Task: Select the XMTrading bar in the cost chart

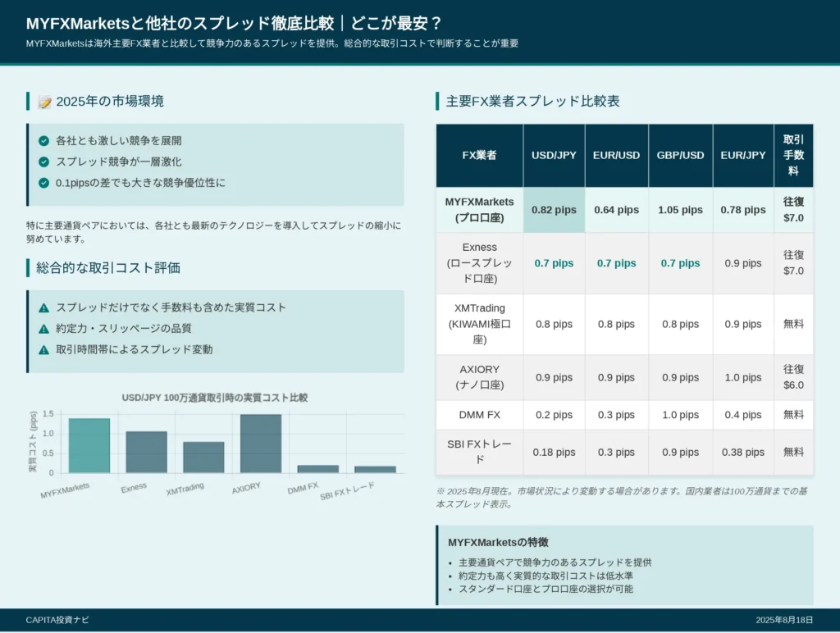Action: 203,458
